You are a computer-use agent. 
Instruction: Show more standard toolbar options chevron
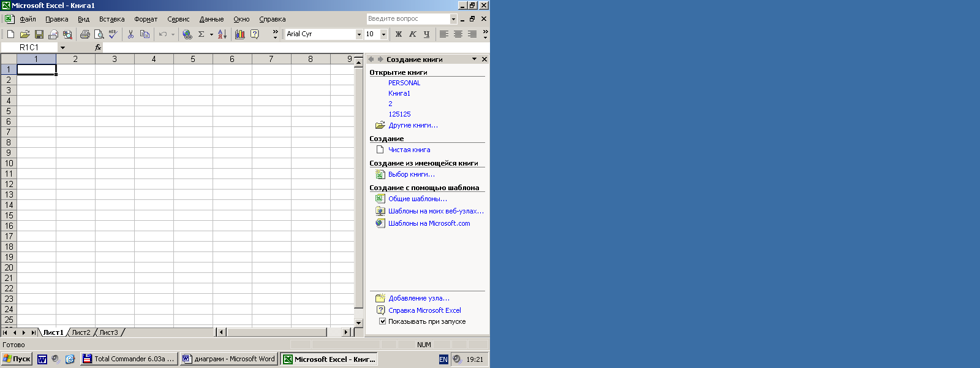[x=275, y=34]
